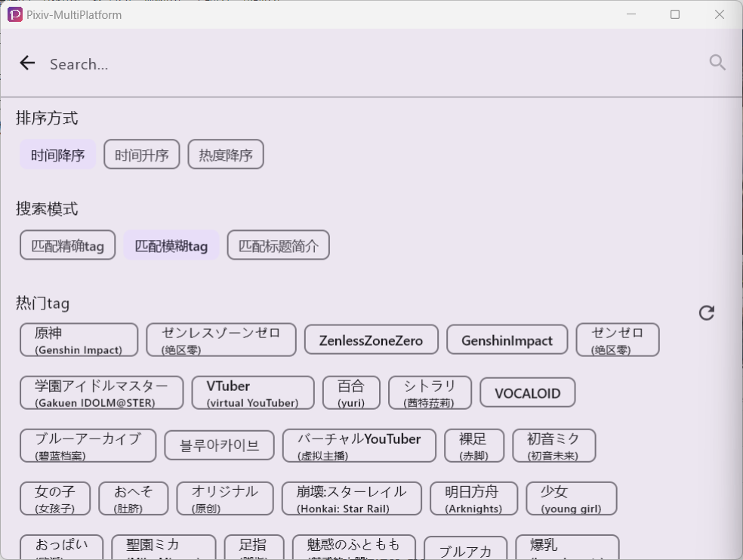Screen dimensions: 743x560
Task: Click the 崩壊:スターレイル tag
Action: (352, 499)
